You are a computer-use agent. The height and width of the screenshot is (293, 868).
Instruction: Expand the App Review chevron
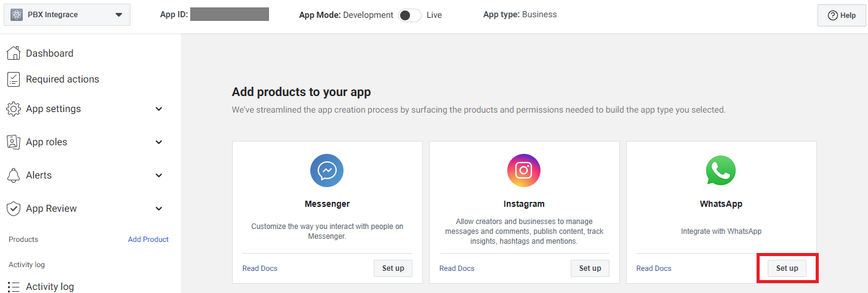pyautogui.click(x=159, y=209)
